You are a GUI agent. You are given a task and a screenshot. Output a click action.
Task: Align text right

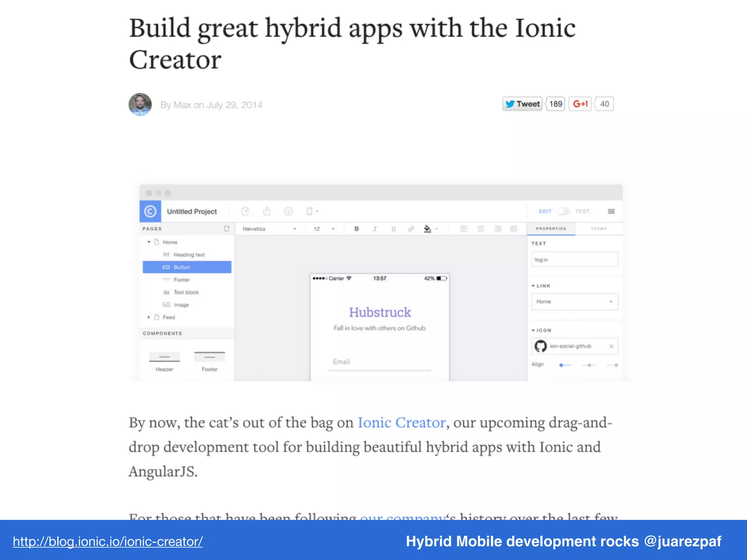click(498, 229)
